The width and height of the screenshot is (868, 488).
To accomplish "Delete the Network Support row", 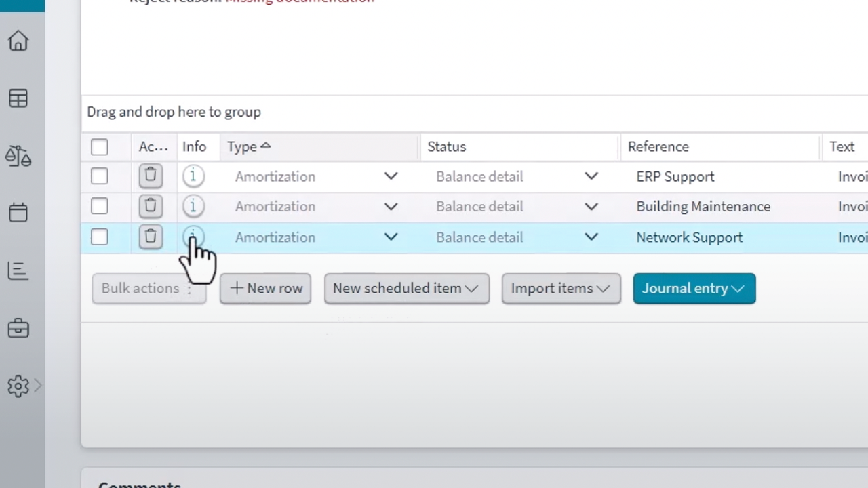I will coord(151,237).
